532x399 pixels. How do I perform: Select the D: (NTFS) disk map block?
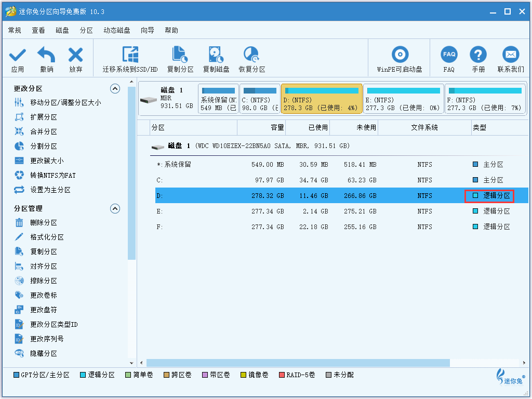coord(322,99)
